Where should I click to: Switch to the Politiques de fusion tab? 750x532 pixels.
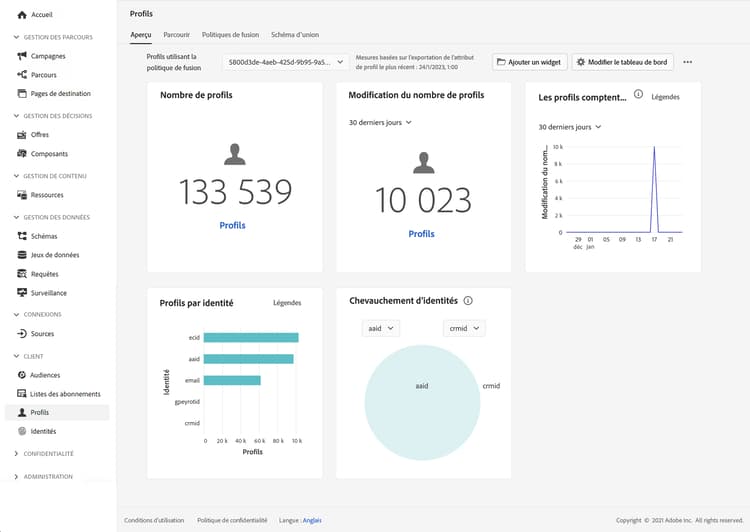(x=230, y=35)
